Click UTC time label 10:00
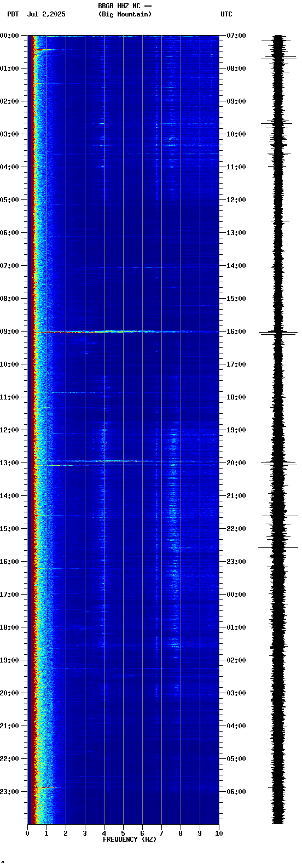 236,134
